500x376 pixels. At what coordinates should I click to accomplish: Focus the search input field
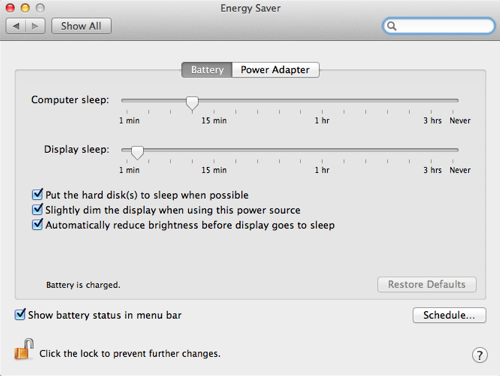(439, 26)
